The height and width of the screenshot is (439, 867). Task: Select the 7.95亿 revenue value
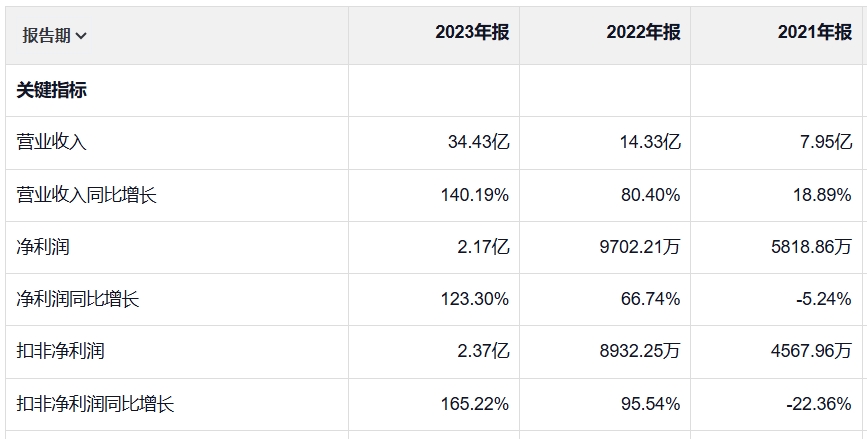click(x=825, y=142)
